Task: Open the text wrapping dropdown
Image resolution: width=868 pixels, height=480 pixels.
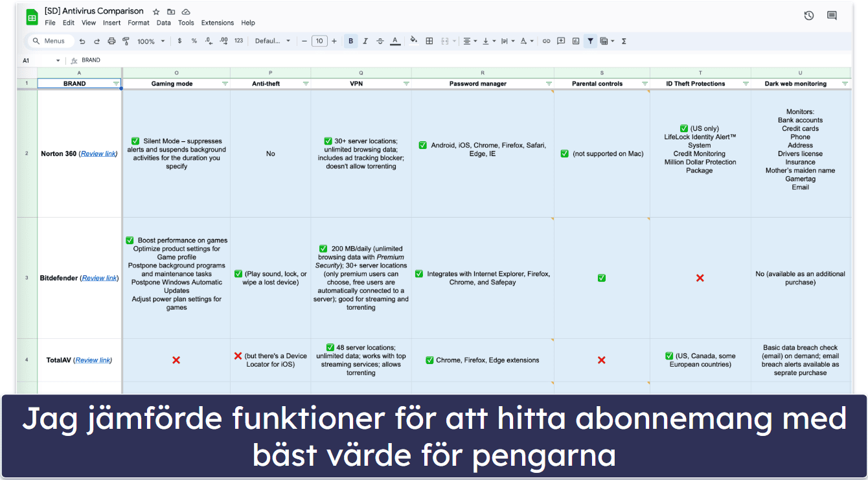Action: (508, 41)
